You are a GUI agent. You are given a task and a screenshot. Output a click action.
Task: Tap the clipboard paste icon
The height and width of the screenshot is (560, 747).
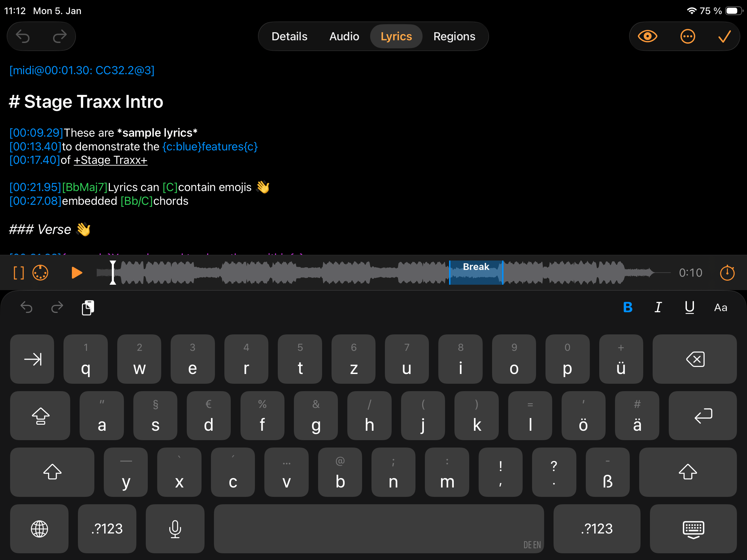[x=88, y=308]
